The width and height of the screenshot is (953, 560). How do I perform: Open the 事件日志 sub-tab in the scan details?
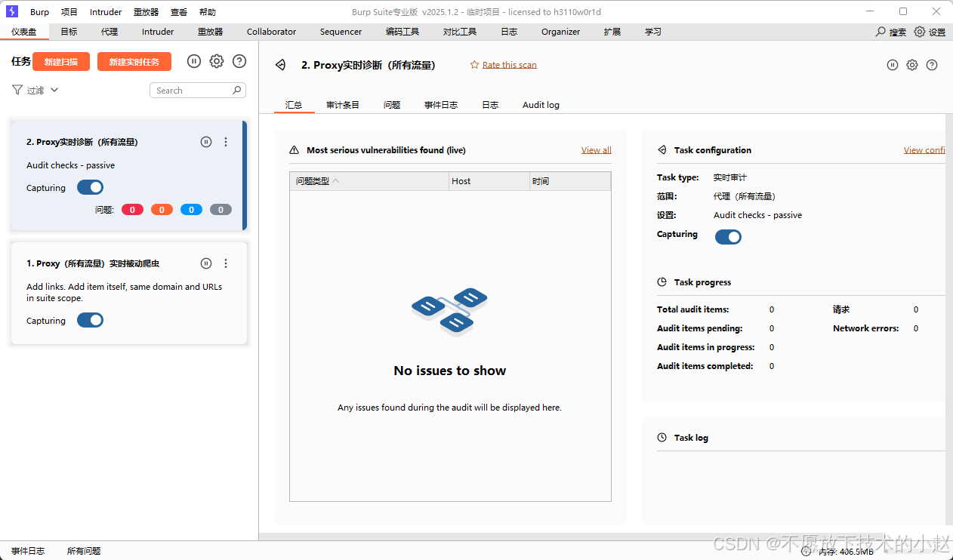click(x=441, y=105)
